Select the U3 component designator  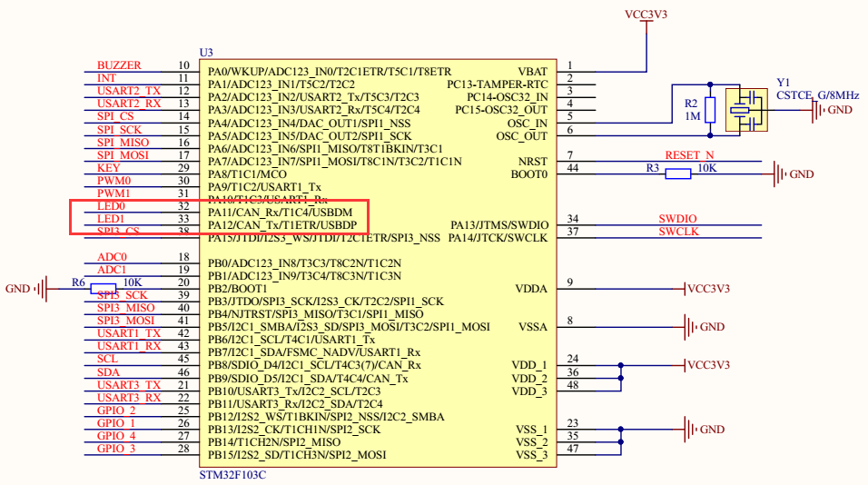(206, 53)
